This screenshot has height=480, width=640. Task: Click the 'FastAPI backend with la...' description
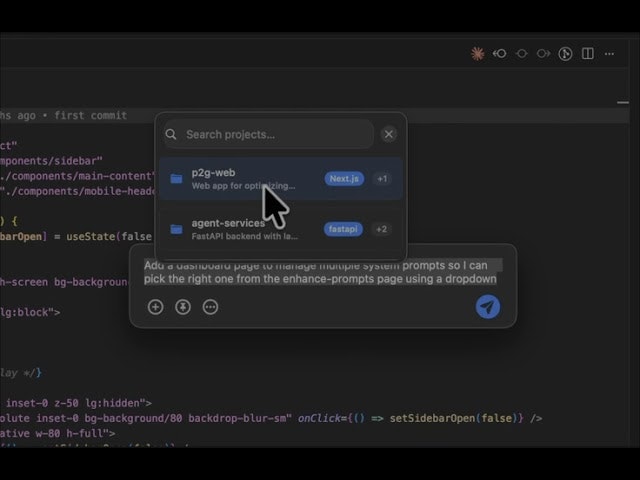point(244,236)
